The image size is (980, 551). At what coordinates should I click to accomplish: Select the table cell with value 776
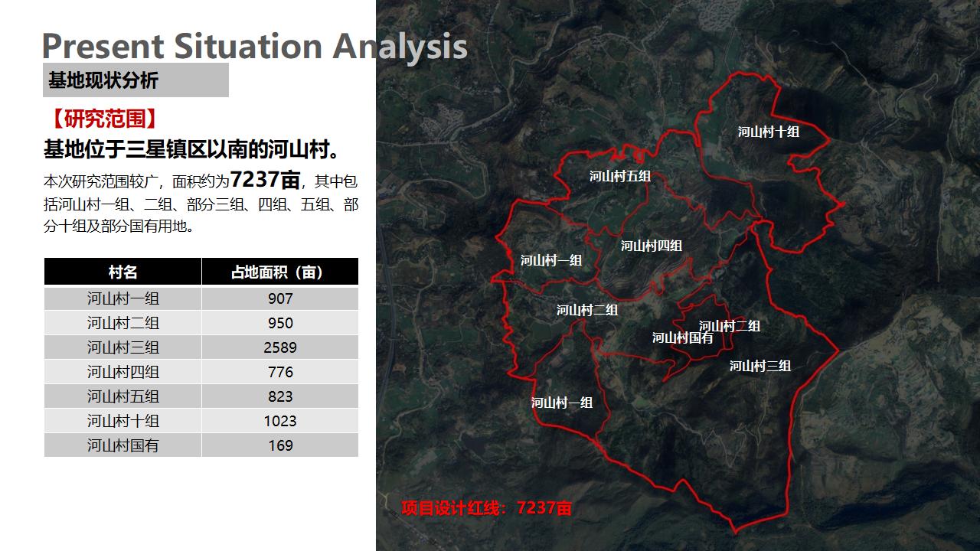point(280,372)
